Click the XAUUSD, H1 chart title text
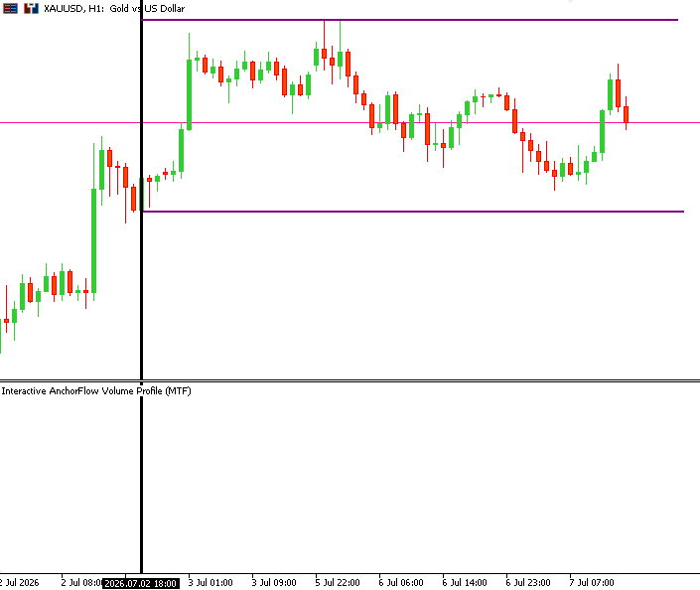Image resolution: width=700 pixels, height=590 pixels. click(74, 9)
